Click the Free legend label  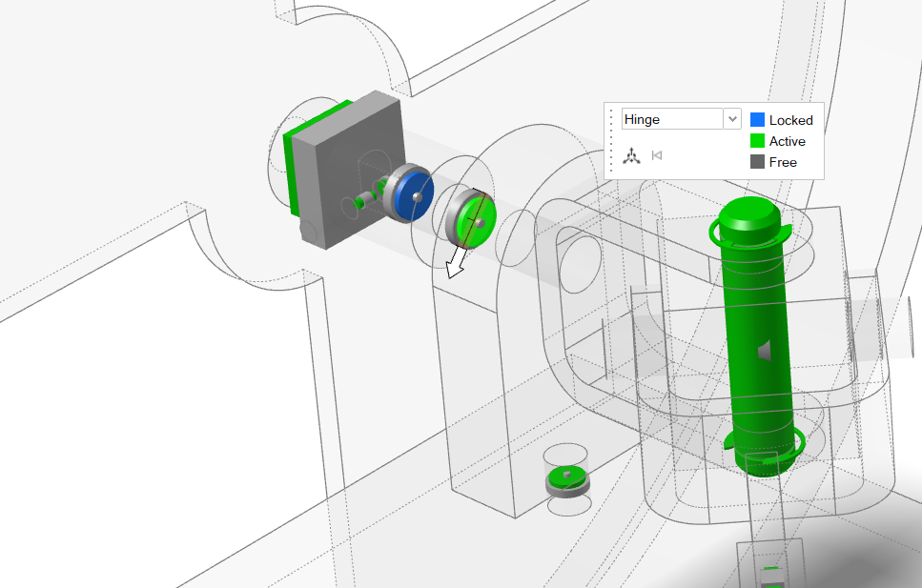[x=783, y=162]
